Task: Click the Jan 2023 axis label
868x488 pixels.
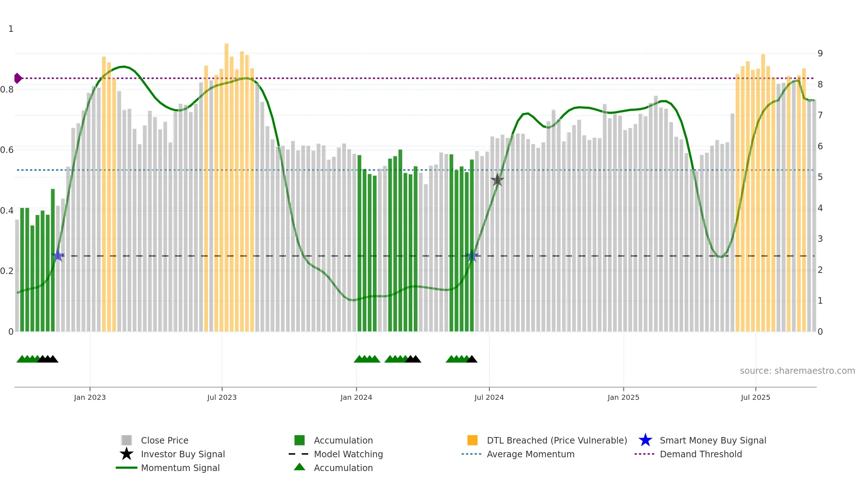Action: [90, 398]
